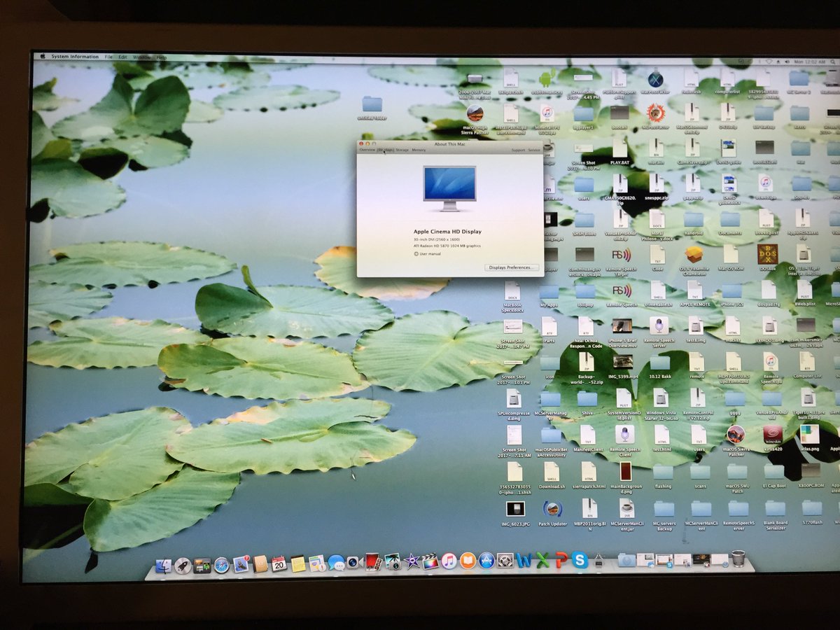Switch to Displays tab in About This Mac
This screenshot has width=840, height=630.
pyautogui.click(x=386, y=150)
